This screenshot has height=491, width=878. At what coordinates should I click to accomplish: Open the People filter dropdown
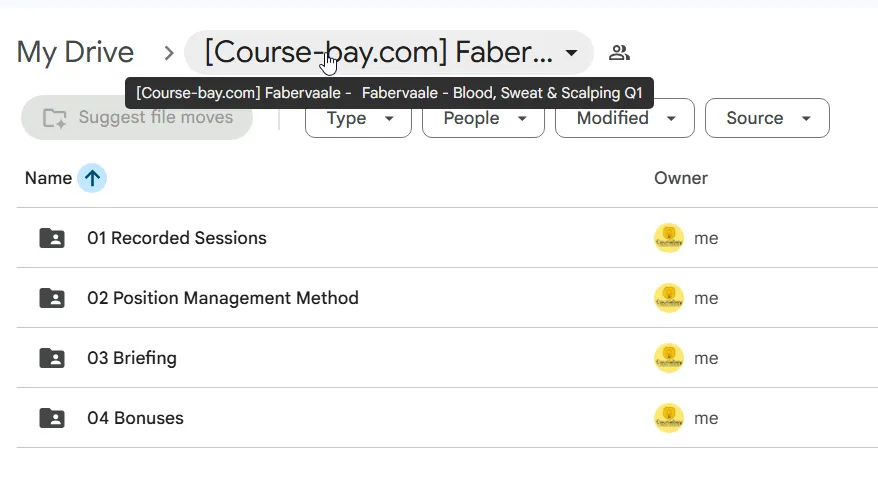click(483, 118)
